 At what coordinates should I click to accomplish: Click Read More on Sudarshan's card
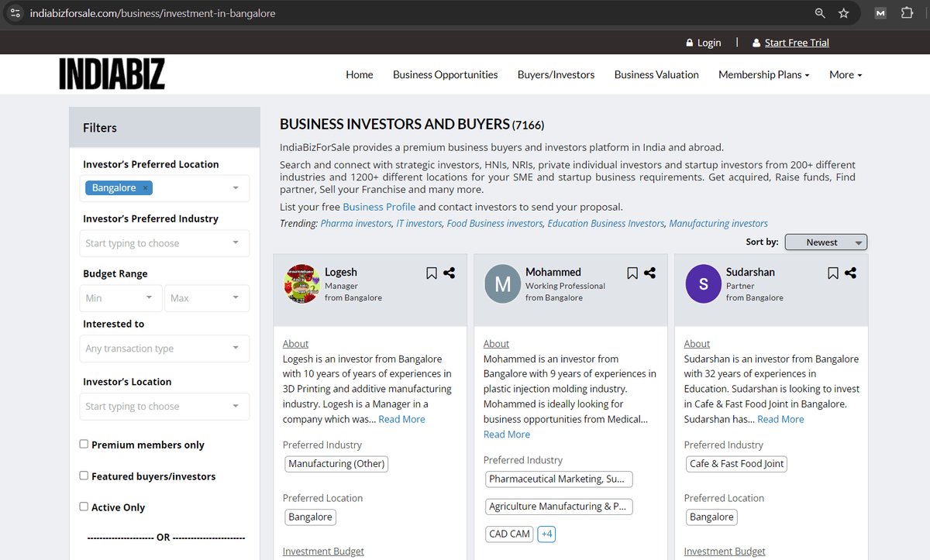click(x=780, y=419)
